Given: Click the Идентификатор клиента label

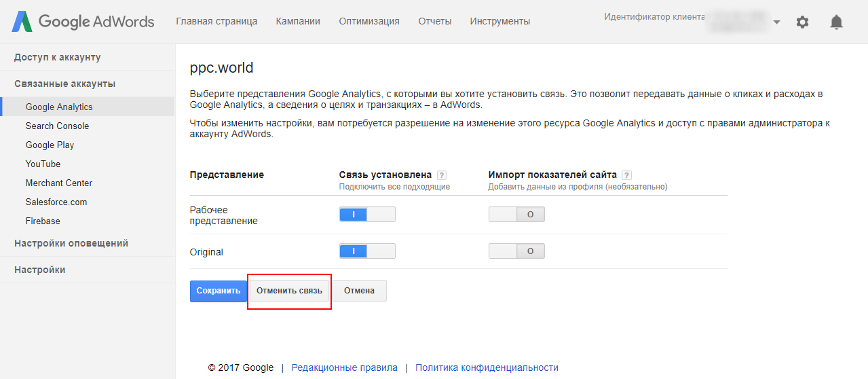Looking at the screenshot, I should (x=654, y=17).
